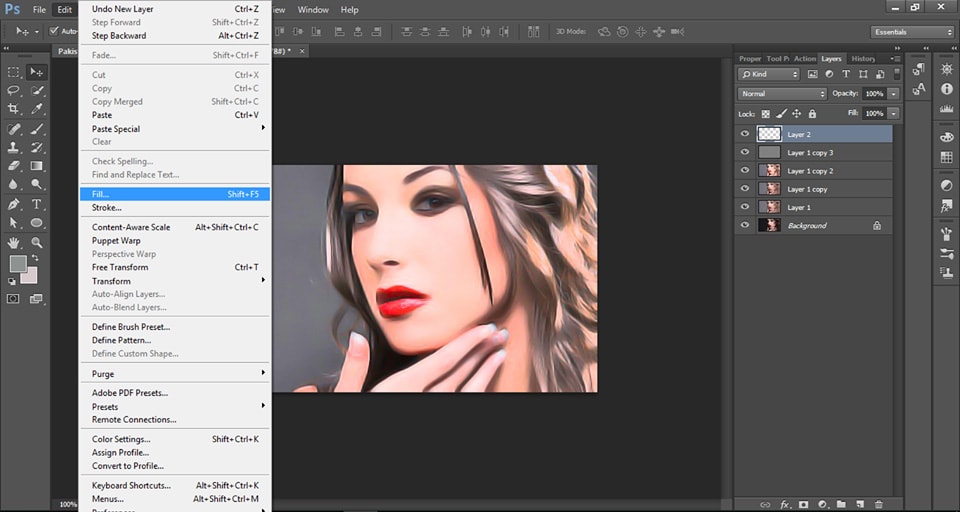Click Content-Aware Scale menu entry
Screen dimensions: 960x512
(x=131, y=227)
